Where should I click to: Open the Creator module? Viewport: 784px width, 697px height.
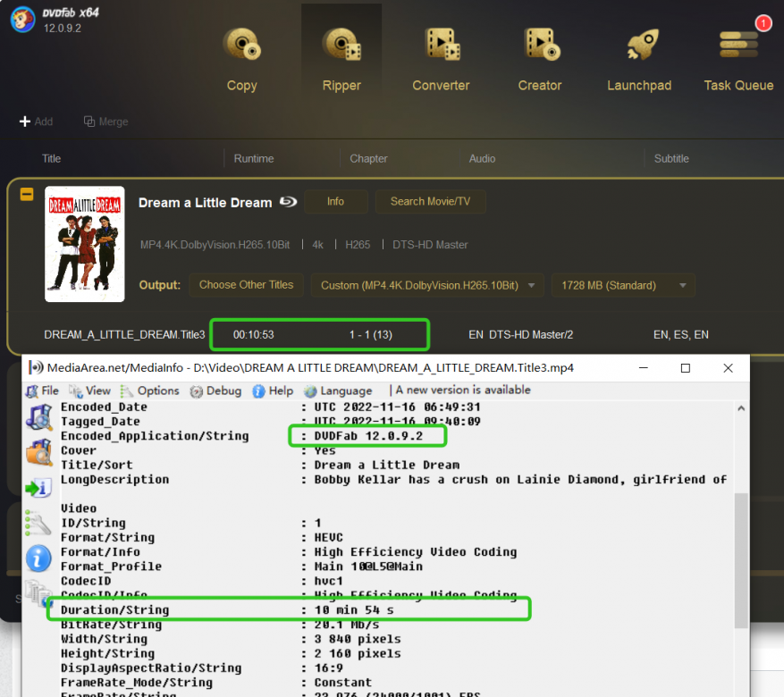pos(540,58)
